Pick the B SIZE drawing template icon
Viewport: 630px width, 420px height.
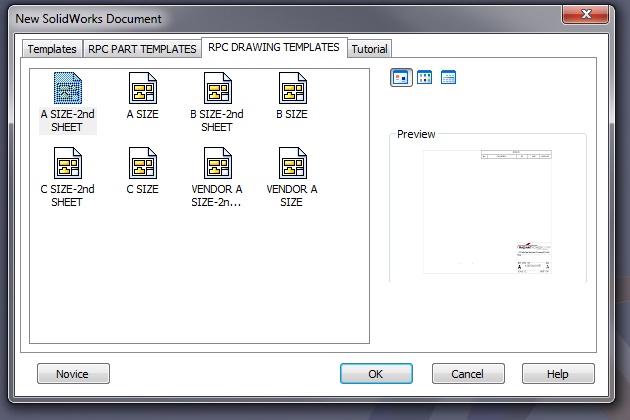tap(292, 88)
